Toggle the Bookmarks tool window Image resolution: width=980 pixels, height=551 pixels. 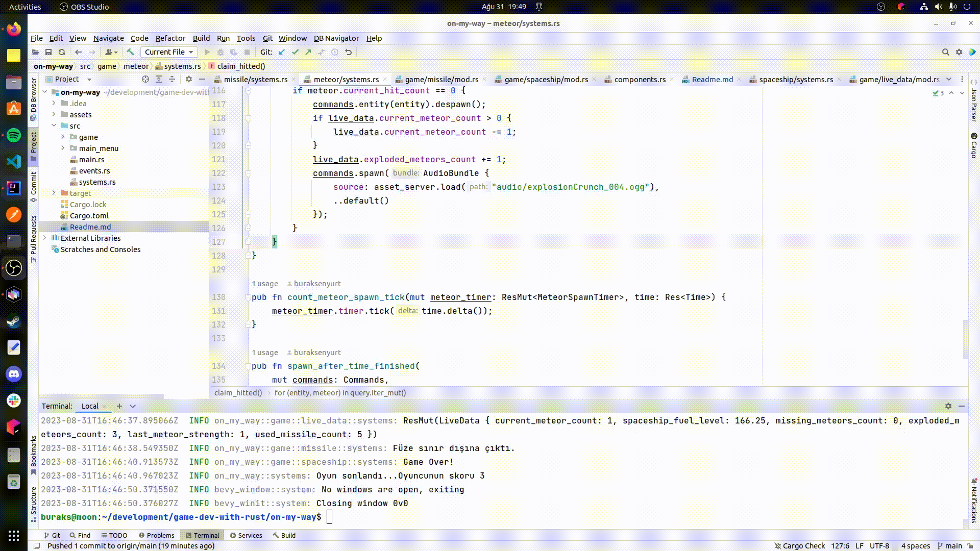(x=34, y=454)
